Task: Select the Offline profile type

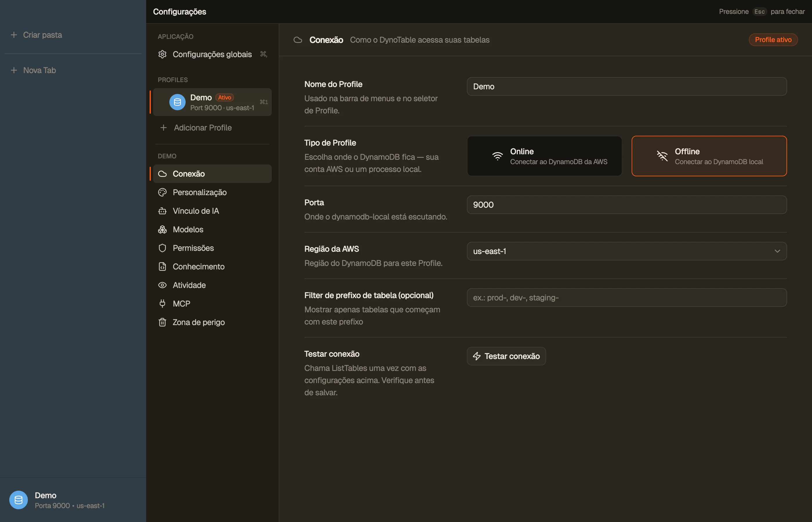Action: point(709,156)
